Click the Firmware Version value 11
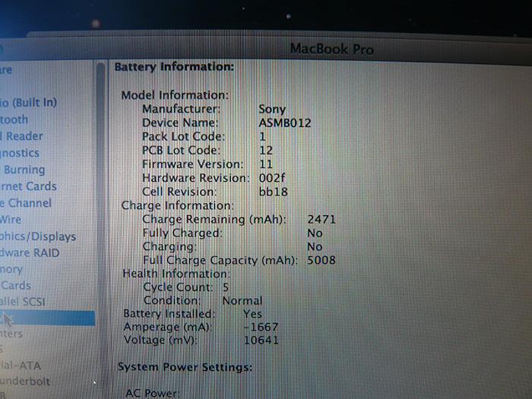The image size is (532, 399). [x=266, y=164]
